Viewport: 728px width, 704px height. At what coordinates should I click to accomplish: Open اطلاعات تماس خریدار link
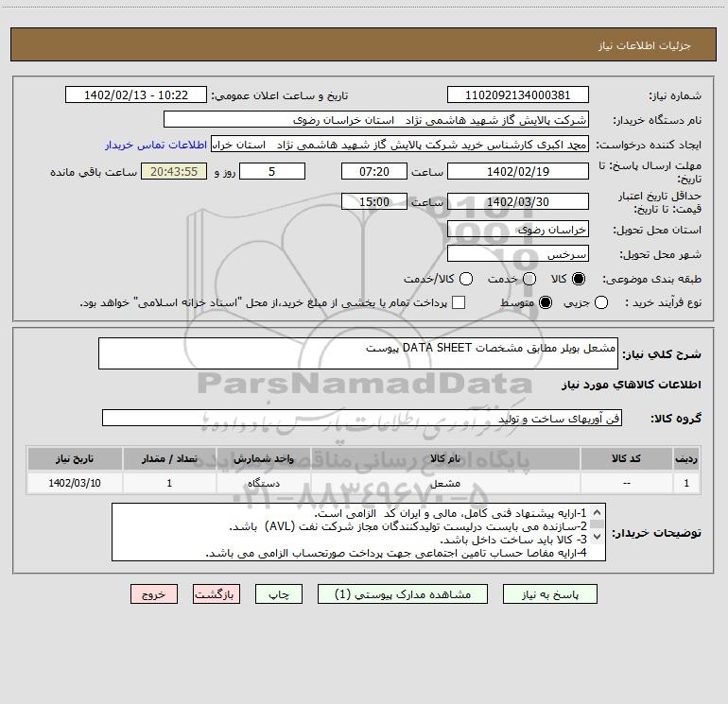[x=156, y=145]
